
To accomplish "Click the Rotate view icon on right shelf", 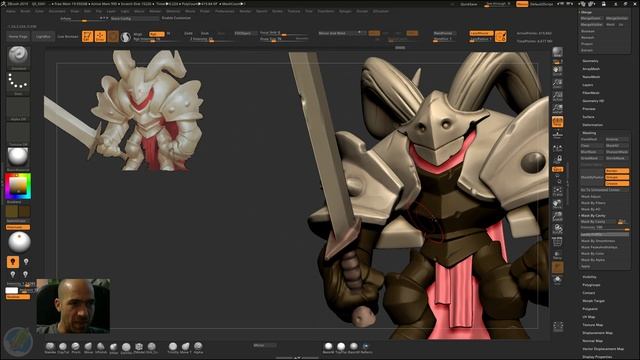I will (558, 229).
